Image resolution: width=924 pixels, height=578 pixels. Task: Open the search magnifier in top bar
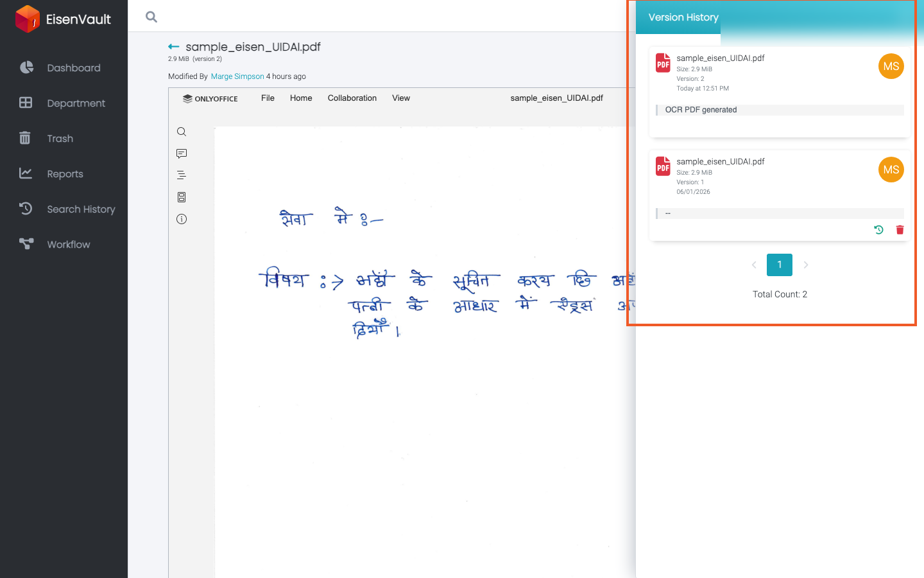(151, 17)
